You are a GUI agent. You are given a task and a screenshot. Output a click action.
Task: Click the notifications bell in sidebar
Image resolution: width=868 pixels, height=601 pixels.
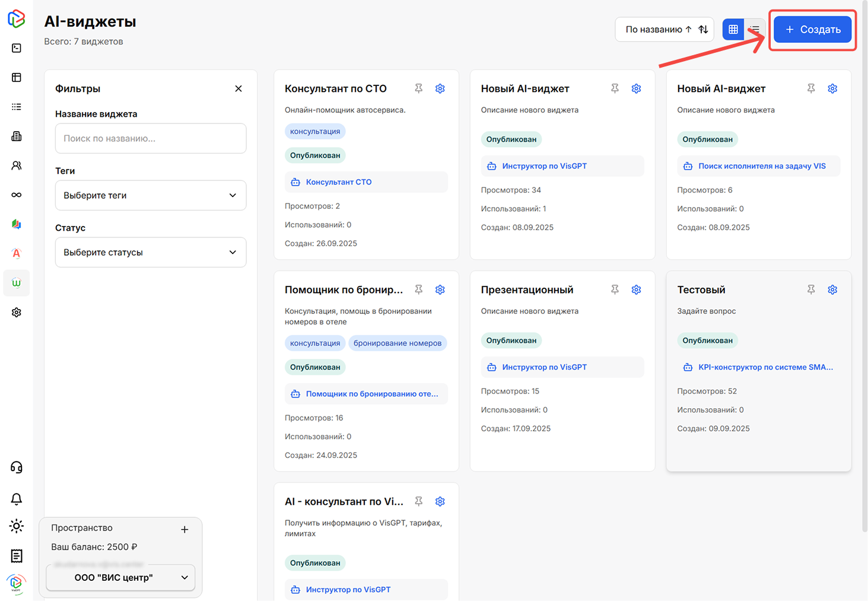(17, 499)
